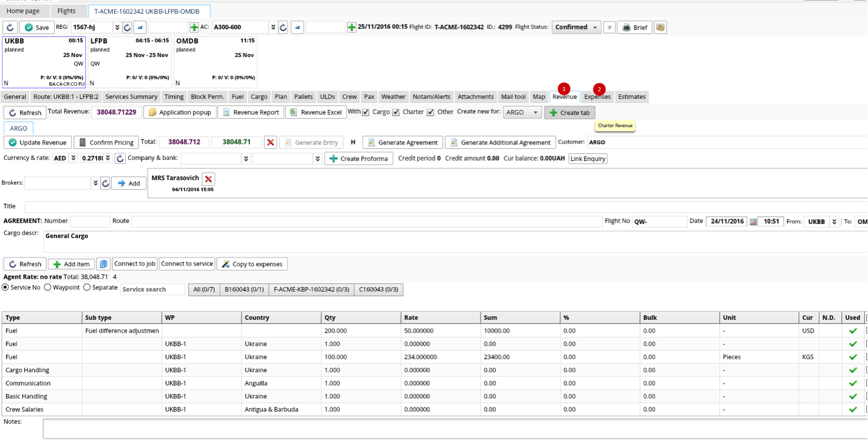This screenshot has width=868, height=448.
Task: Click the Generate Agreement button
Action: 402,142
